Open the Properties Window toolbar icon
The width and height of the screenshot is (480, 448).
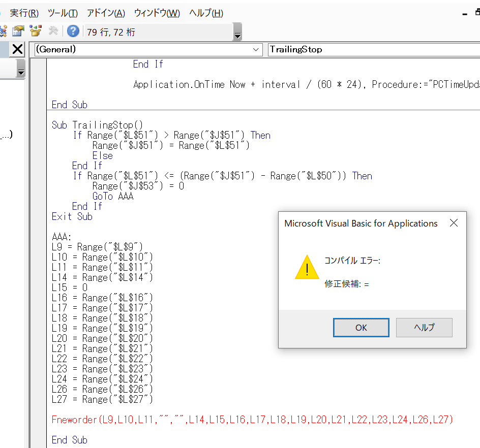pyautogui.click(x=18, y=31)
